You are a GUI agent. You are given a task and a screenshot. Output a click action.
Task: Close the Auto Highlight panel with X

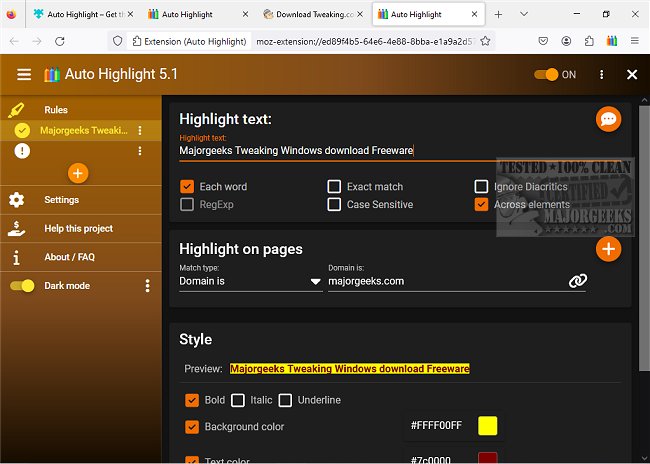click(x=632, y=75)
